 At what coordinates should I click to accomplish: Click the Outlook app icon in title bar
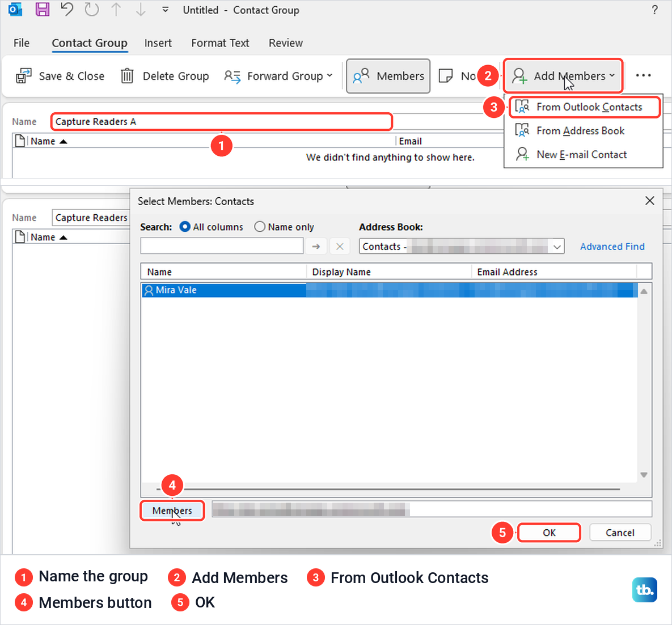(15, 10)
